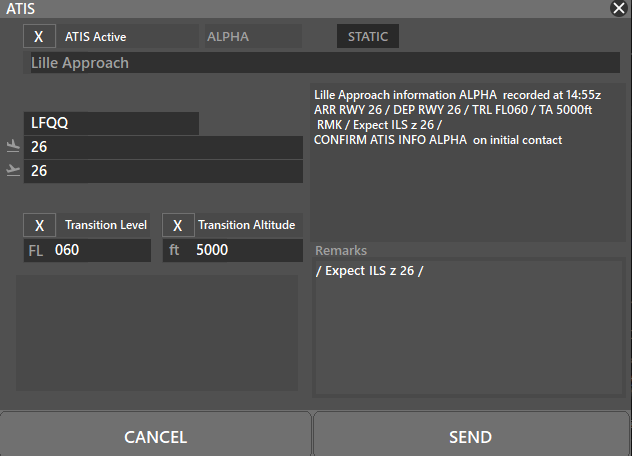The width and height of the screenshot is (632, 456).
Task: Cancel the ATIS changes
Action: click(156, 435)
